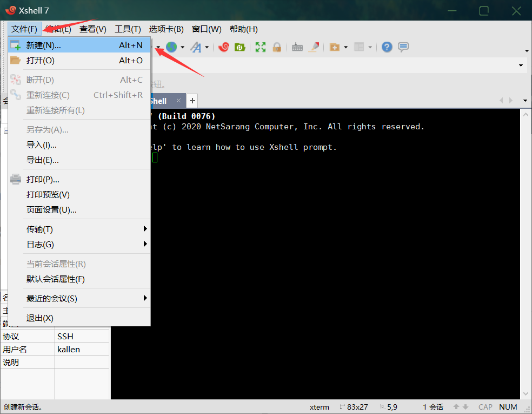
Task: Click the folder icon beside 打开(O)
Action: coord(16,61)
